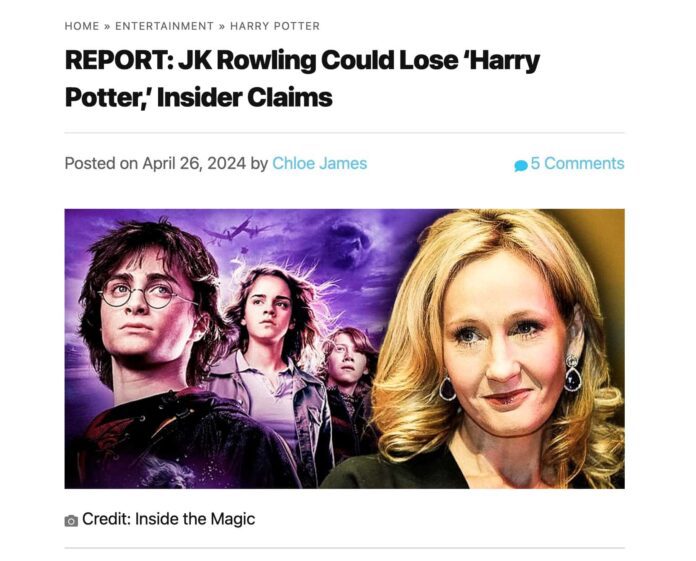Open author Chloe James's profile link
696x561 pixels.
click(x=320, y=163)
